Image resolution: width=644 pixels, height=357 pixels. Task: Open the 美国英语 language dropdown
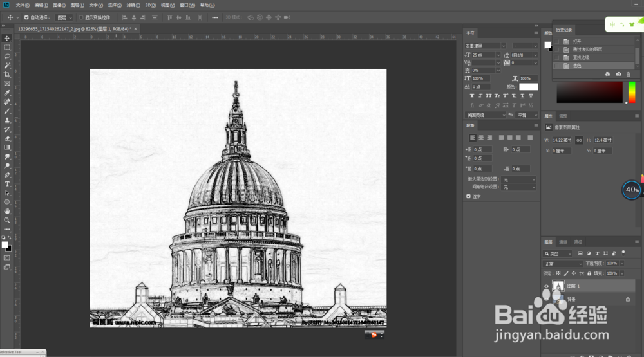point(486,115)
